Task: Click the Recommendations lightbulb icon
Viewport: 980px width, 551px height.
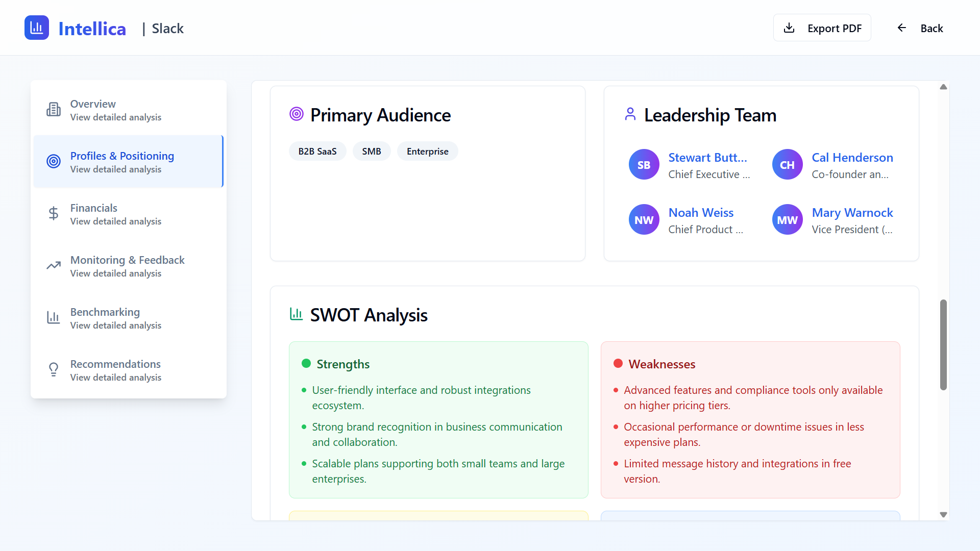Action: [54, 370]
